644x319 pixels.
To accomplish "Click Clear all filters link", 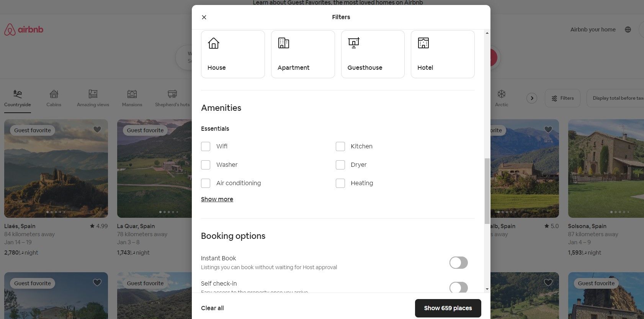I will pyautogui.click(x=212, y=308).
